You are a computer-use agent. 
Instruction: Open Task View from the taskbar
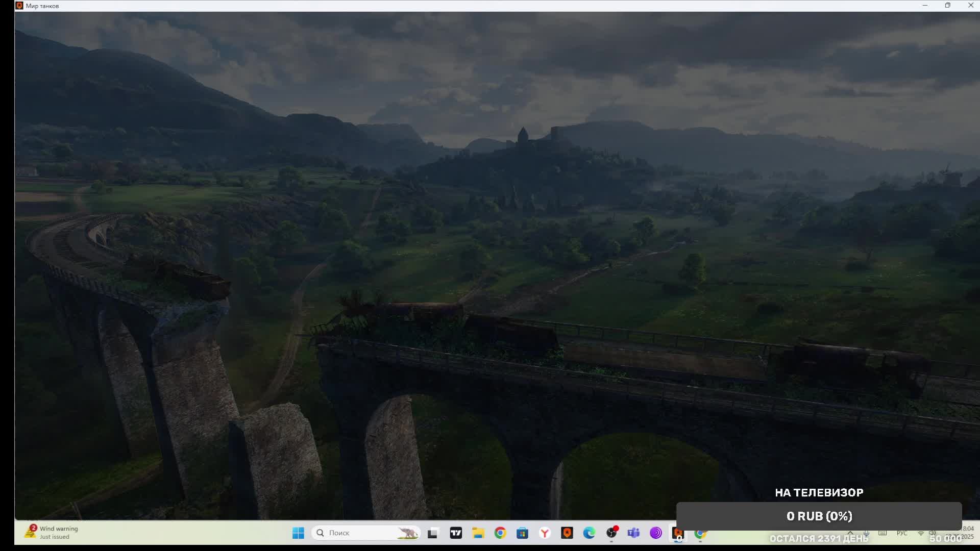pos(433,533)
